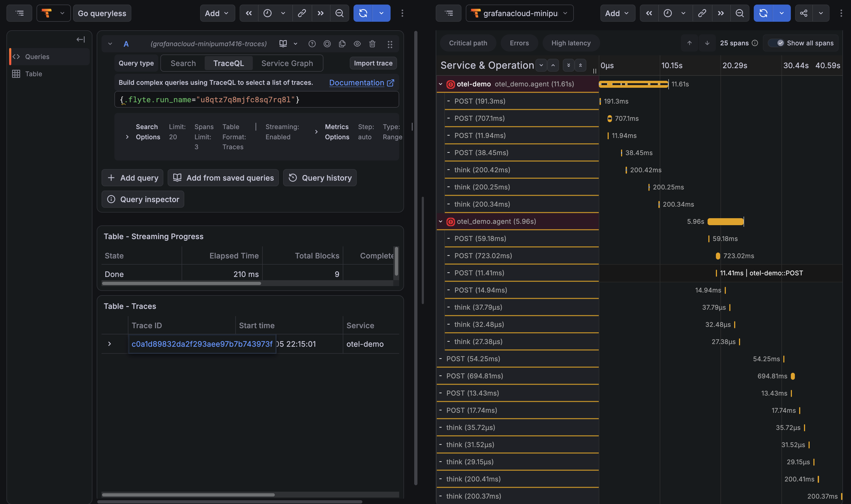Shift left pane time range backwards
Image resolution: width=851 pixels, height=504 pixels.
249,13
